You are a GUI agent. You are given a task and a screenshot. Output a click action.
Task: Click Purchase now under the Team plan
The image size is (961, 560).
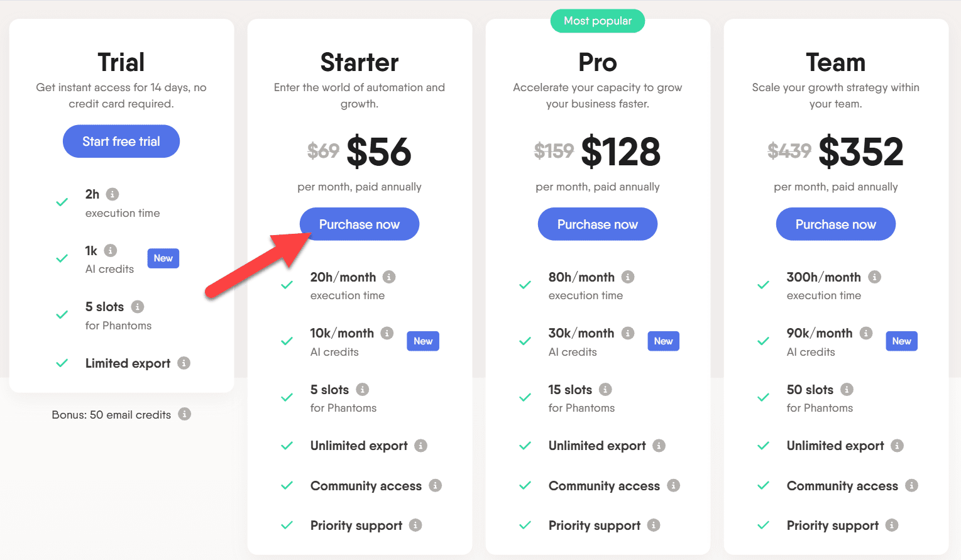point(835,224)
